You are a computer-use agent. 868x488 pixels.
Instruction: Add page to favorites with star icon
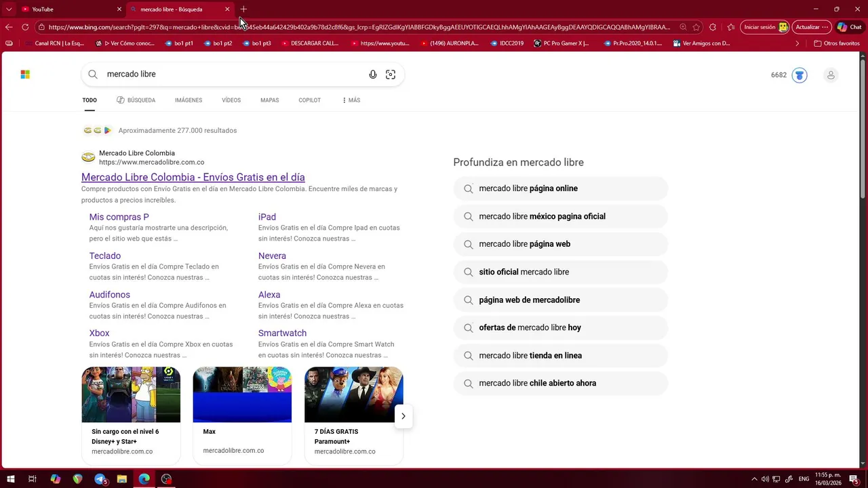[696, 27]
